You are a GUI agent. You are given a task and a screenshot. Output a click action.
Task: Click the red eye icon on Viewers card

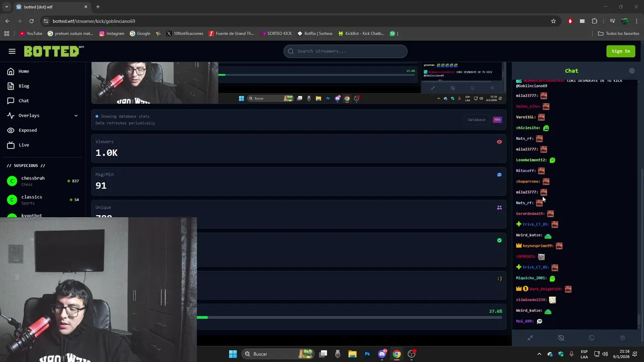coord(499,142)
